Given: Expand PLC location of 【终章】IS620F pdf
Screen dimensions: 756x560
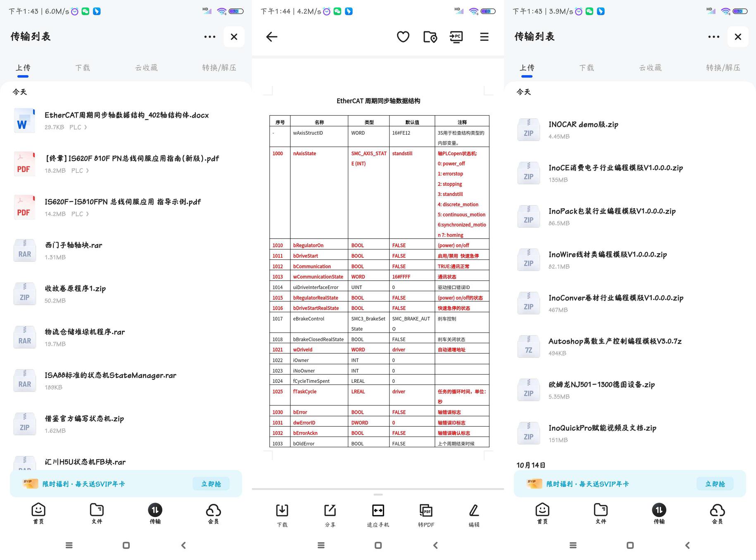Looking at the screenshot, I should (x=80, y=171).
